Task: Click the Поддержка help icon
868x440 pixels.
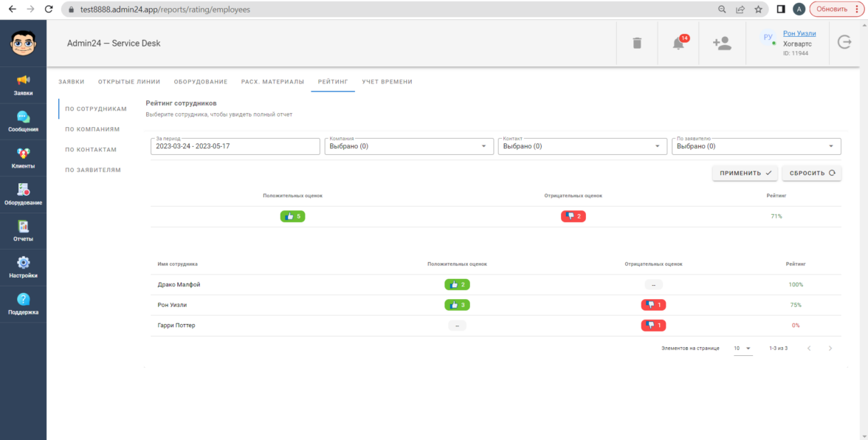Action: [x=23, y=303]
